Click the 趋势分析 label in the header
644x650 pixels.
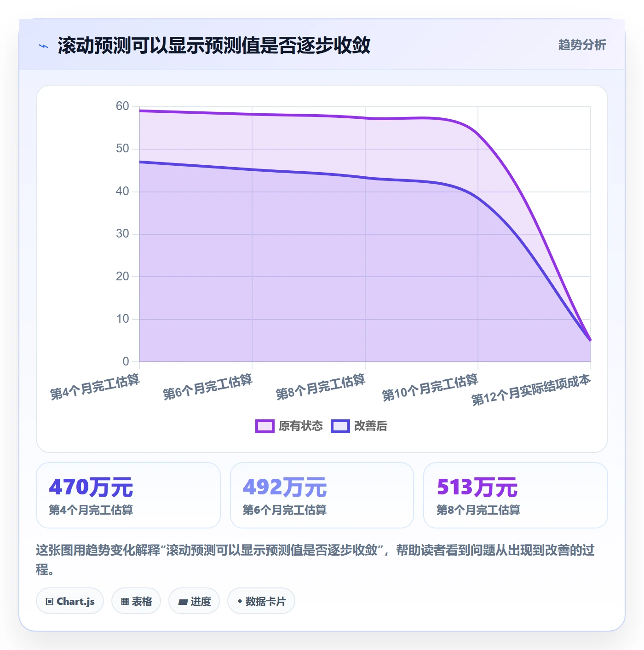[x=582, y=45]
